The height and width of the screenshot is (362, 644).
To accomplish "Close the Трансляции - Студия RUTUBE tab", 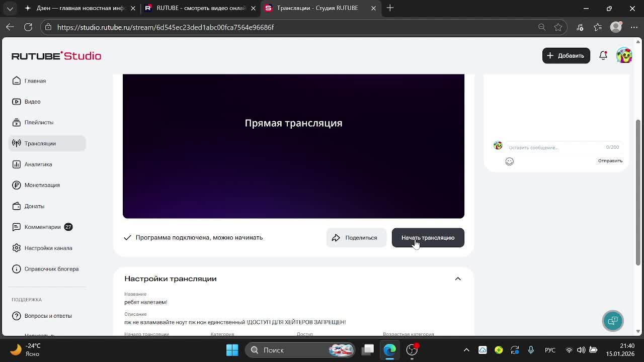I will [373, 8].
